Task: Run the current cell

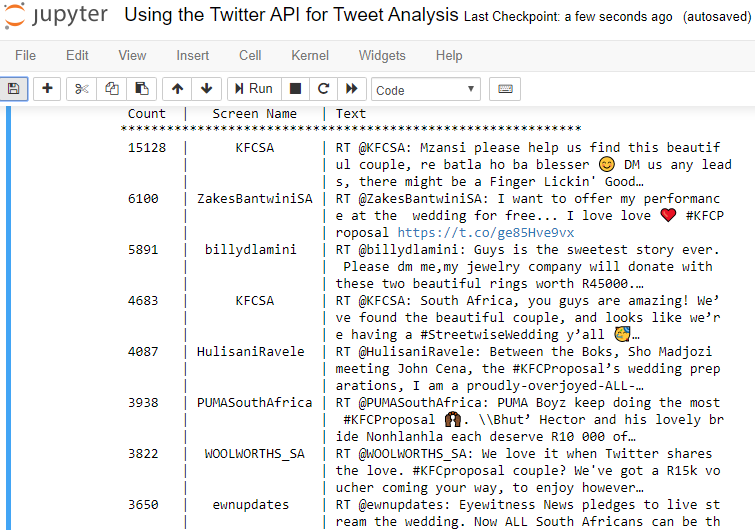Action: click(254, 89)
